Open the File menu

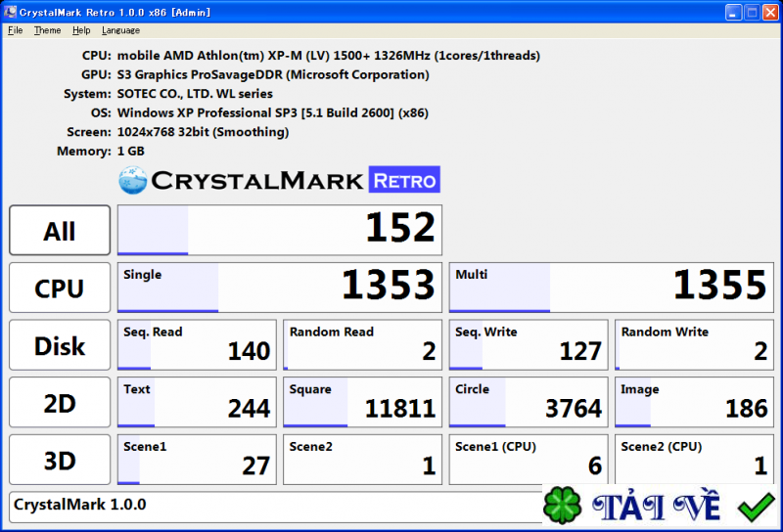coord(15,30)
